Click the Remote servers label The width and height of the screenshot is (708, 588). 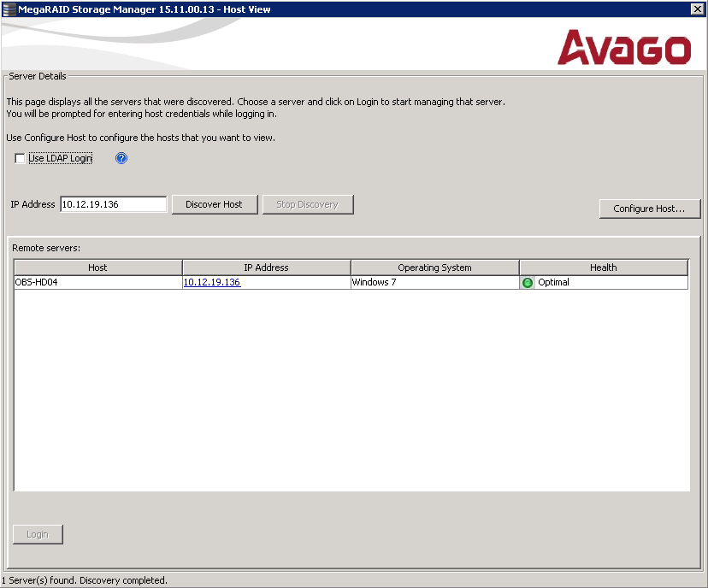point(46,248)
